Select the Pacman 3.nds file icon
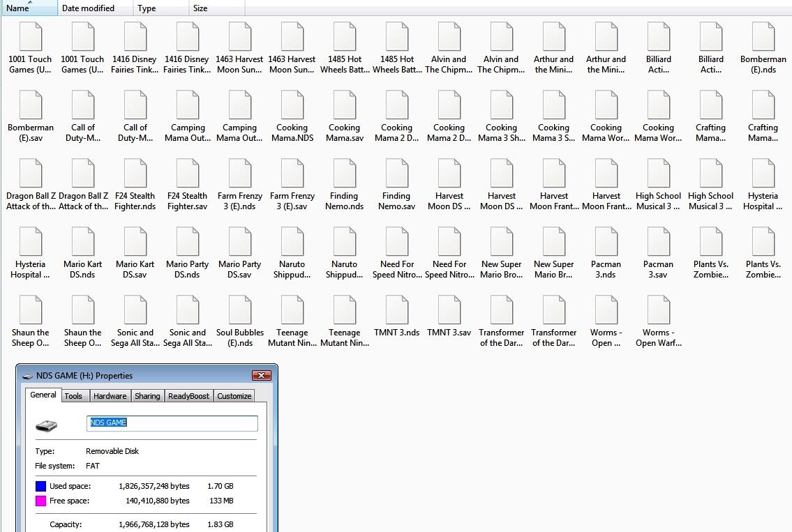Screen dimensions: 792x532 point(606,241)
